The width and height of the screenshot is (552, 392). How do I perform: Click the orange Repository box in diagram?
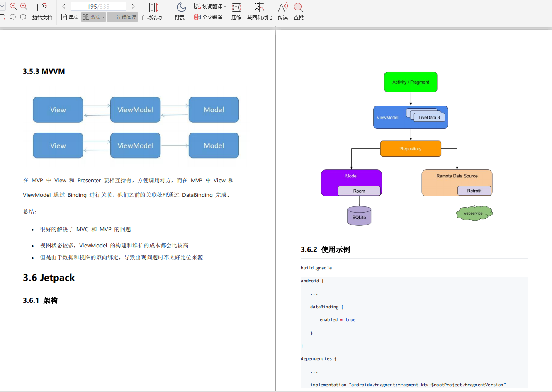[411, 149]
